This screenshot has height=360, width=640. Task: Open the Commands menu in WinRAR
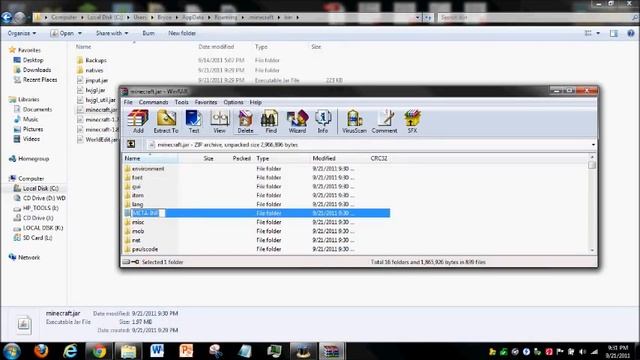click(153, 102)
